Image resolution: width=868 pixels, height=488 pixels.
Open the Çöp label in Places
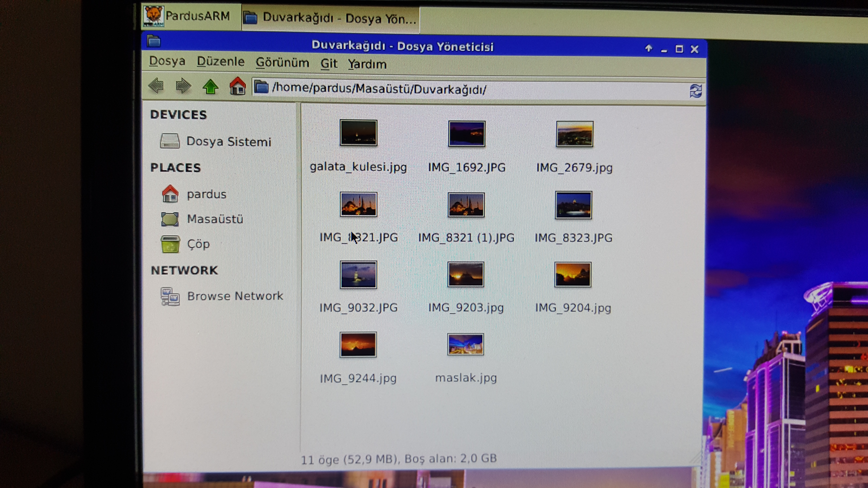pyautogui.click(x=199, y=244)
